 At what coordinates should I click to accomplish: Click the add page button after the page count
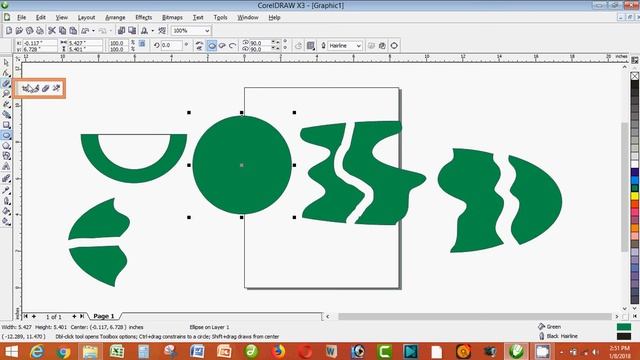click(74, 316)
